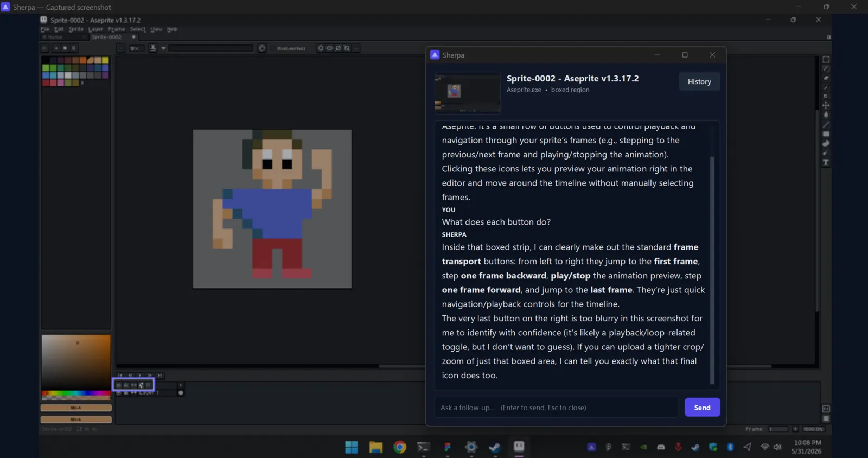This screenshot has height=458, width=868.
Task: Click the foreground color bar below picker
Action: [76, 408]
